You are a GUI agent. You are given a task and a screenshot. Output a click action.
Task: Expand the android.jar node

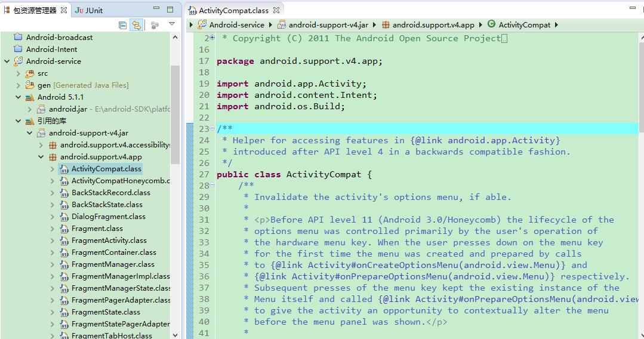click(30, 109)
